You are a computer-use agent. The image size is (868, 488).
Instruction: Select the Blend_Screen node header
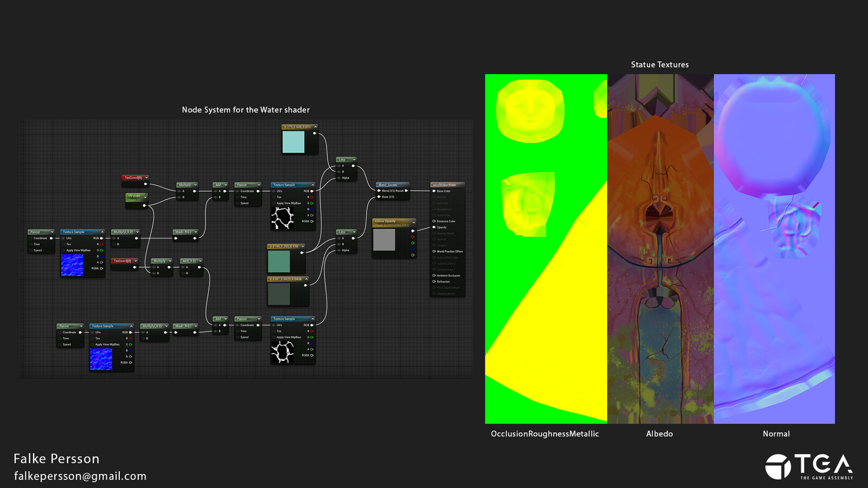point(392,185)
